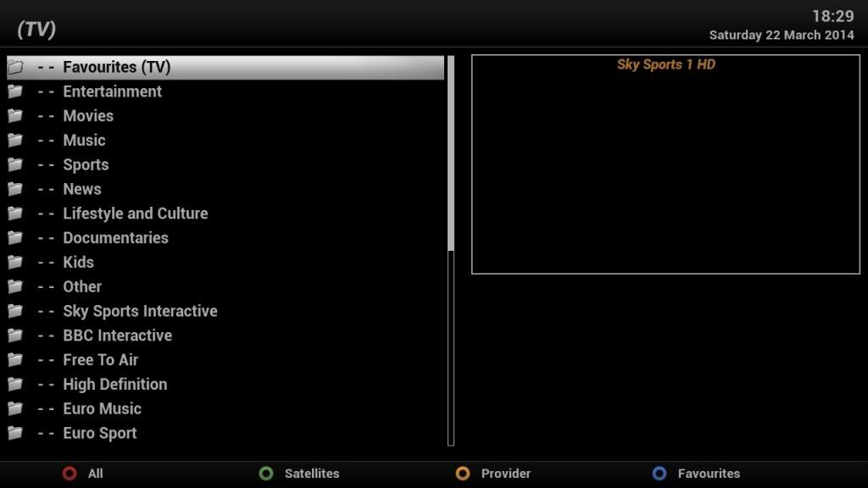The width and height of the screenshot is (868, 488).
Task: Open the Other bouquet
Action: [225, 286]
